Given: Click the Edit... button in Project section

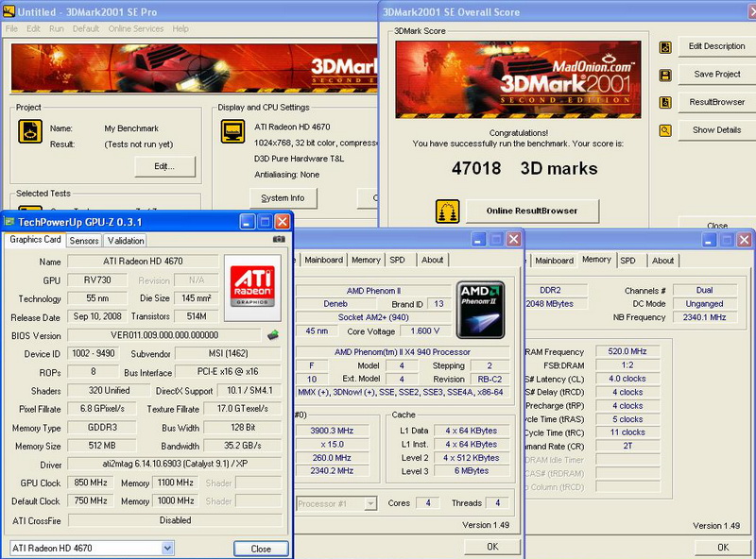Looking at the screenshot, I should (164, 166).
